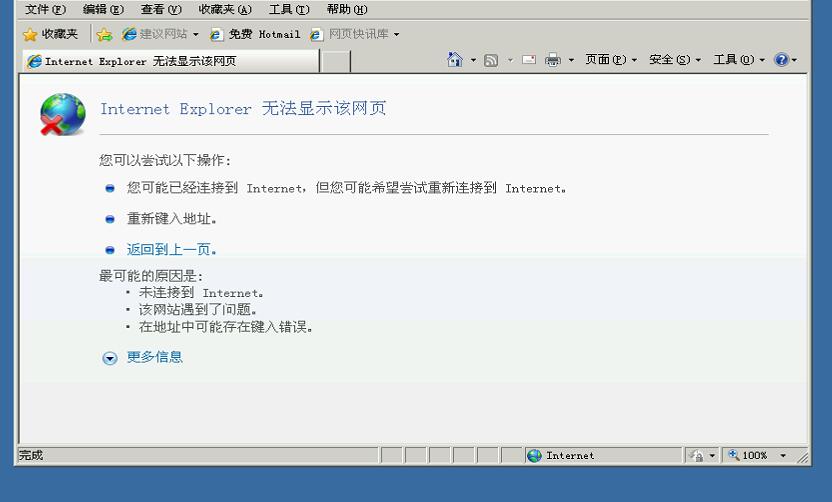Click the IE icon on the page tab

(34, 61)
